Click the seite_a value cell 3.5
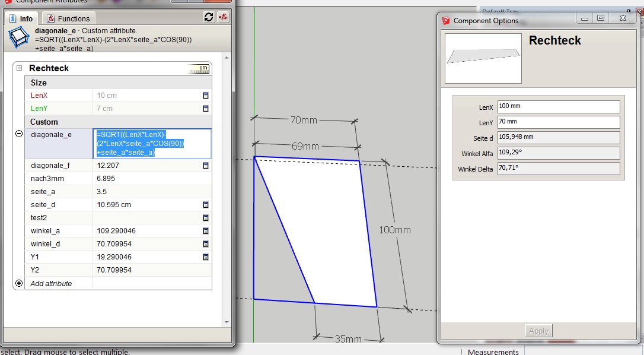Screen dimensions: 644x355 [151, 192]
